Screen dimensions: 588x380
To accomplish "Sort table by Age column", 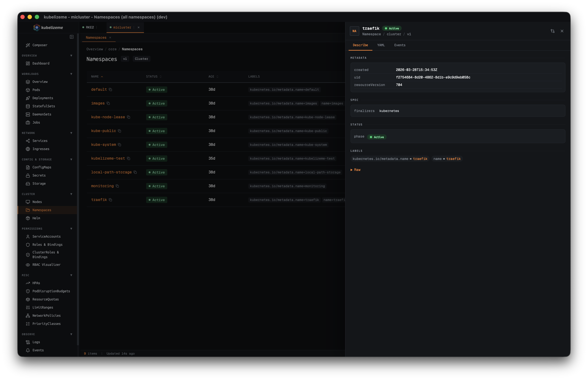I will 213,76.
